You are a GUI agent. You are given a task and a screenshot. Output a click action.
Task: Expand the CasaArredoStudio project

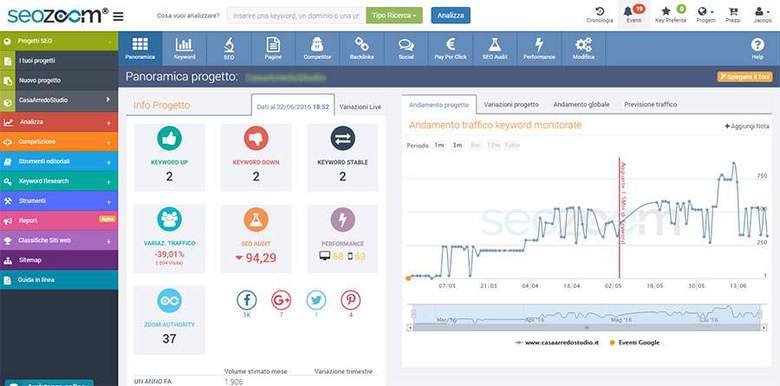coord(59,100)
